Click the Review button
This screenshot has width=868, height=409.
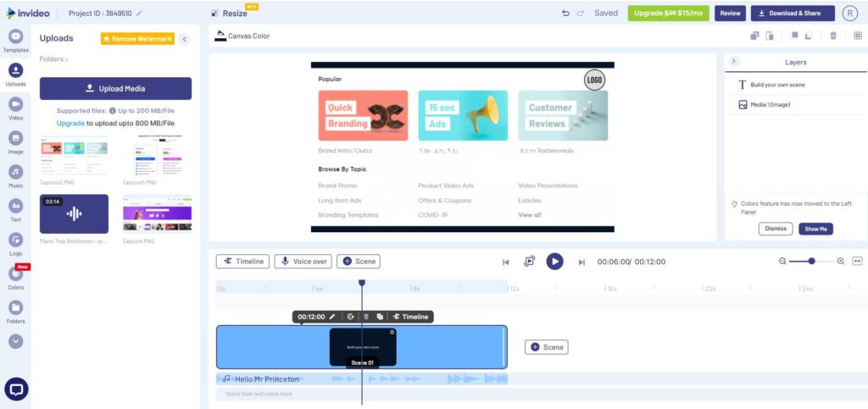[x=730, y=14]
